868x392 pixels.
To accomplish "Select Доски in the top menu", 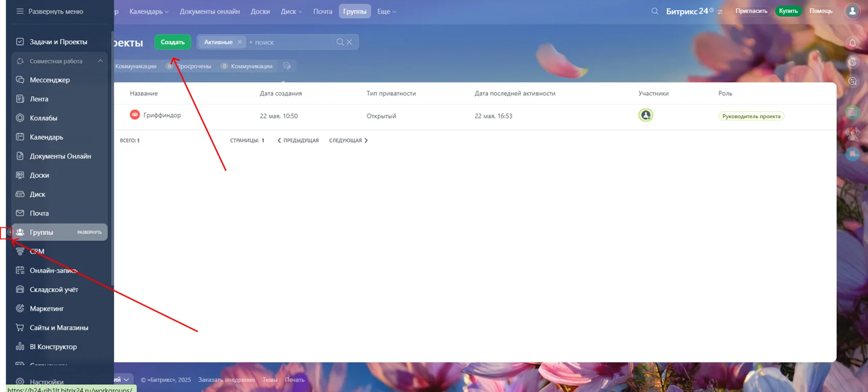I will point(260,11).
